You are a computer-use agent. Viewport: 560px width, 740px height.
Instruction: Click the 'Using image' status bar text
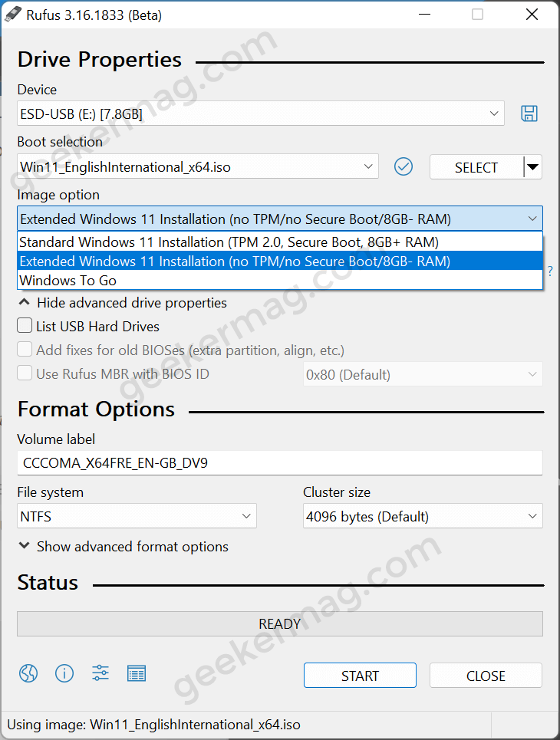[x=154, y=725]
